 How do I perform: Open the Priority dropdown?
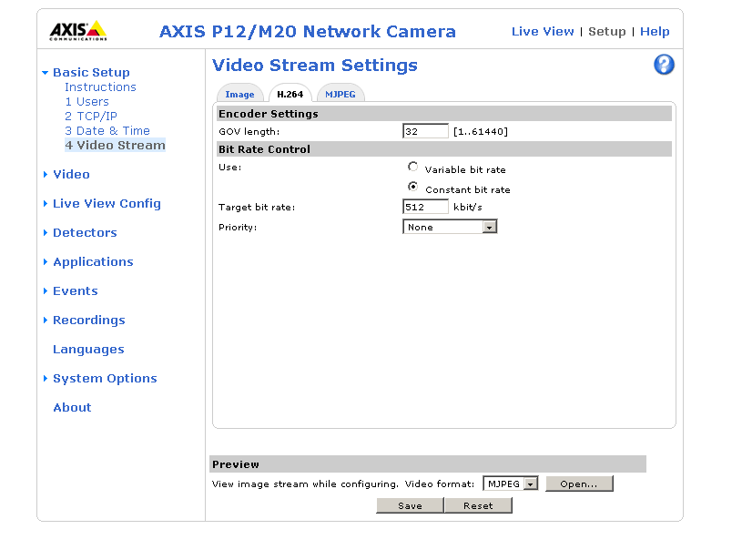coord(450,227)
